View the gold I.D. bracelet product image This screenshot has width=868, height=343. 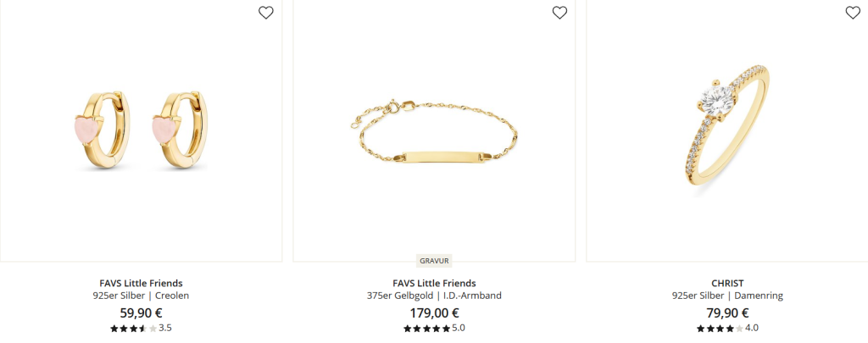click(434, 130)
